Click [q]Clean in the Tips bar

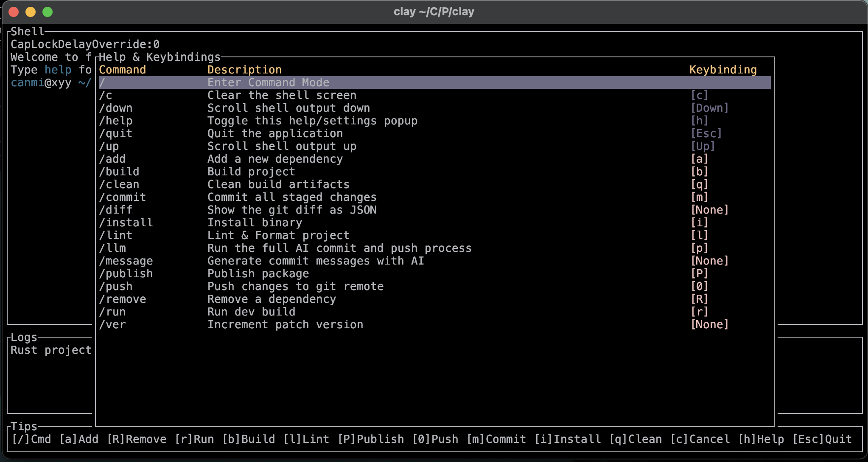click(636, 439)
